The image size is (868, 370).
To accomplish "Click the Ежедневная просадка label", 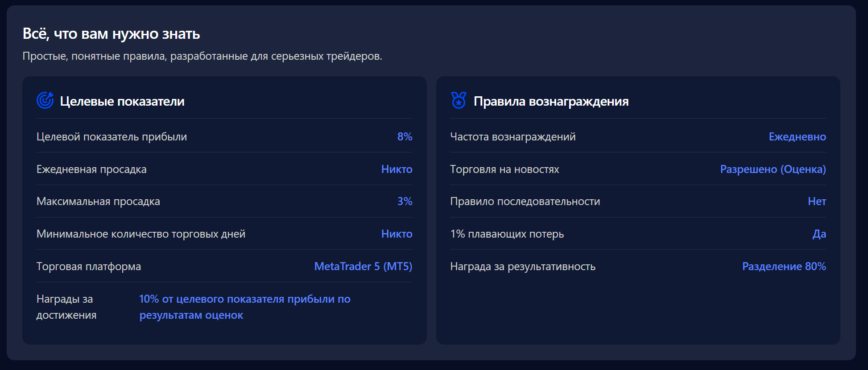I will [91, 169].
